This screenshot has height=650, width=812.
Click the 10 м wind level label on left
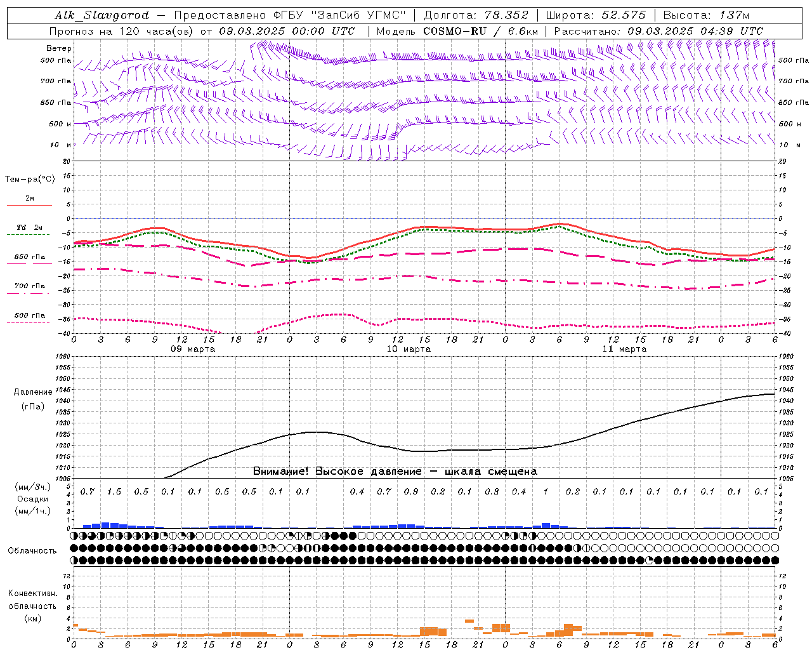(62, 145)
